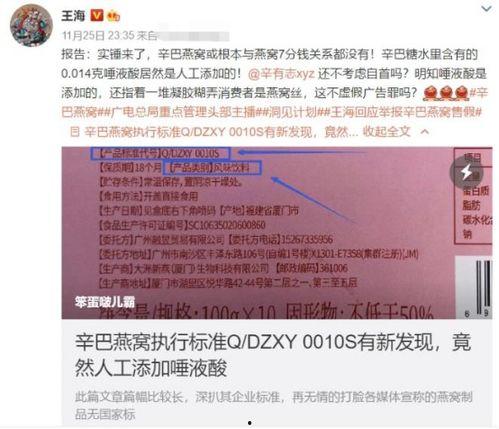
Task: Click the membership crown icon beside 王海
Action: click(x=113, y=16)
